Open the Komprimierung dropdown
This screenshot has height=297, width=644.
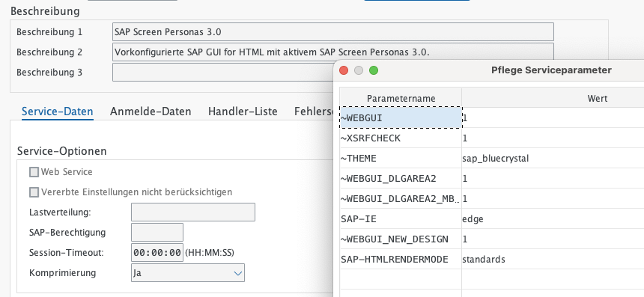click(x=188, y=273)
